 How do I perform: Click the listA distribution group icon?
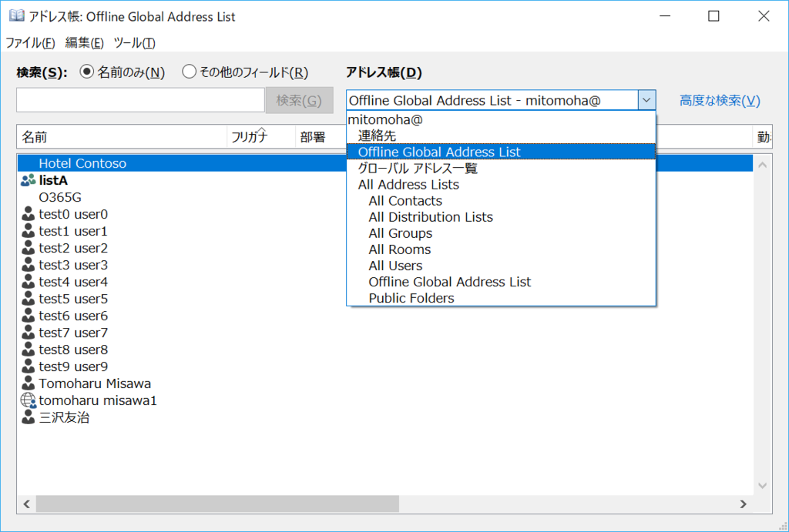click(x=29, y=180)
